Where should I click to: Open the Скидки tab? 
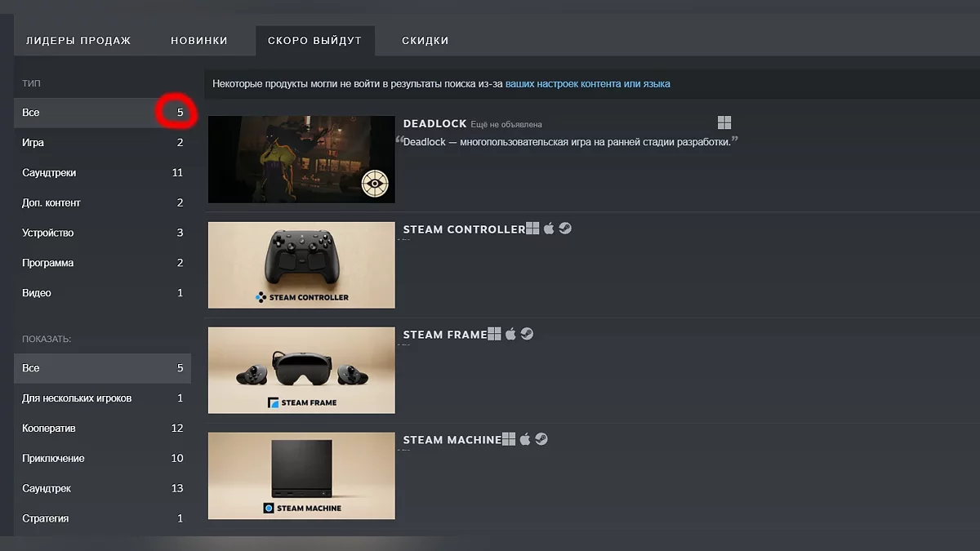[425, 41]
